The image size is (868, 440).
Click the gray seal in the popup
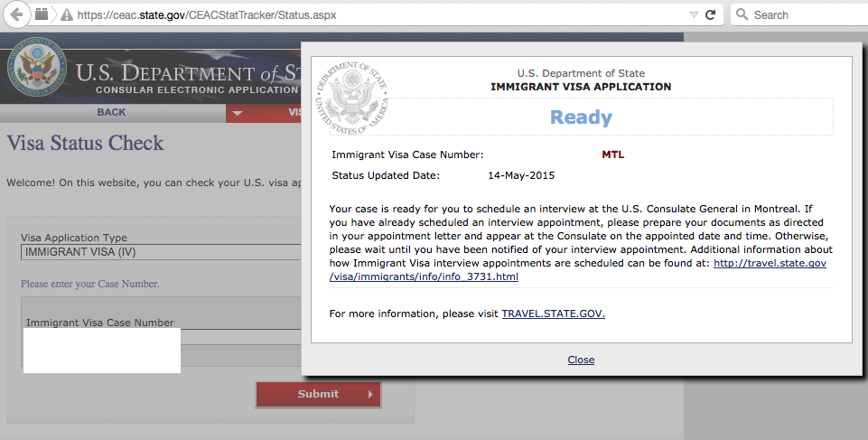352,98
